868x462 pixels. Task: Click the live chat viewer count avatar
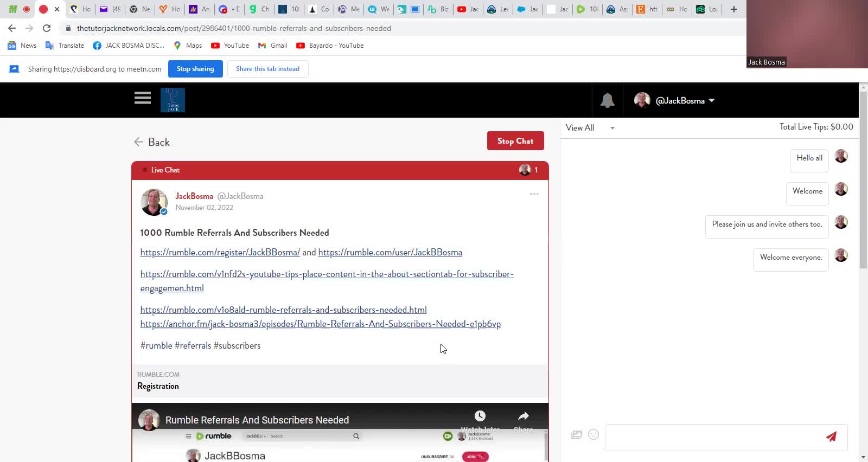click(525, 170)
